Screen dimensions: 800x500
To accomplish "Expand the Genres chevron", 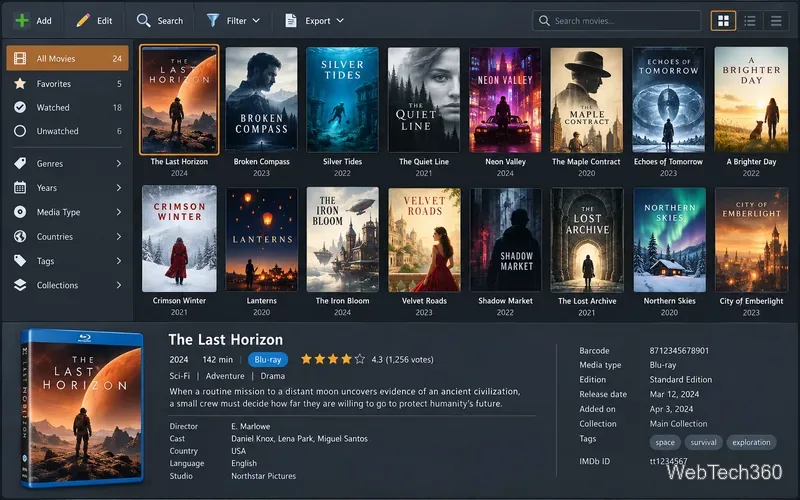I will 118,163.
